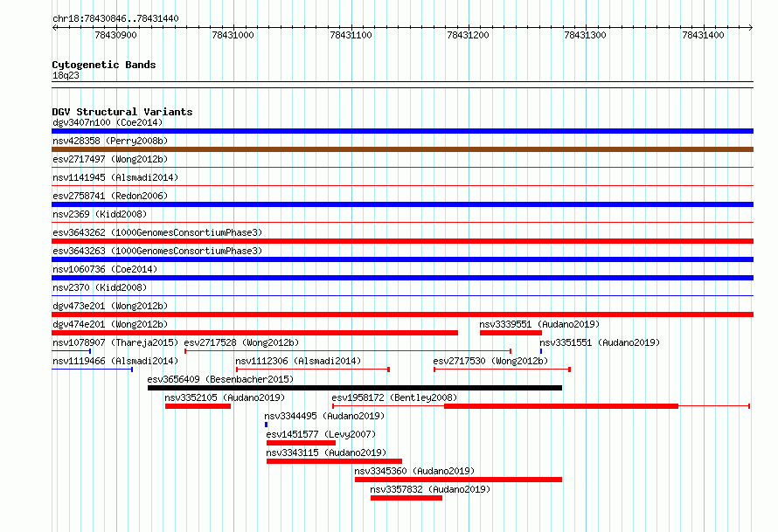
Task: Click the red bar under nsv3352105
Action: [198, 406]
